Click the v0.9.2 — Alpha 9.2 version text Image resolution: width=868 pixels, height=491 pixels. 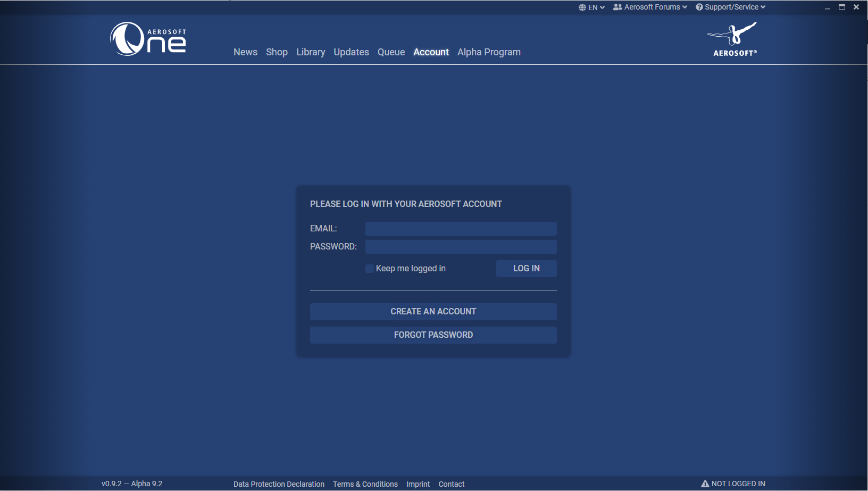[132, 484]
